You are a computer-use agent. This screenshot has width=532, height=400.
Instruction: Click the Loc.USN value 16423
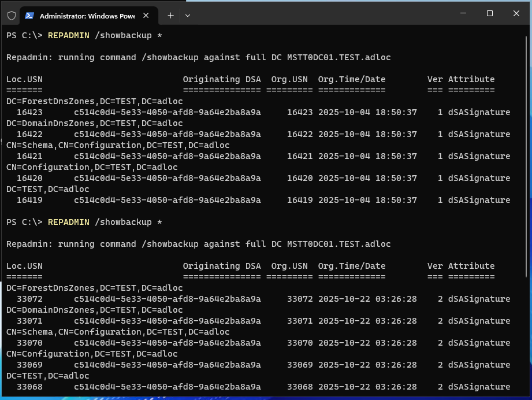(x=29, y=112)
